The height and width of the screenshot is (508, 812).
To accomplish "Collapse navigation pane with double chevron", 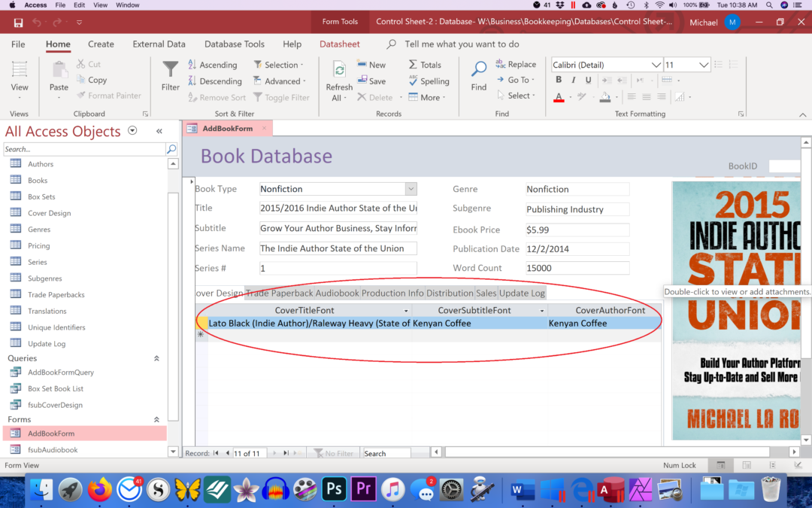I will coord(159,131).
